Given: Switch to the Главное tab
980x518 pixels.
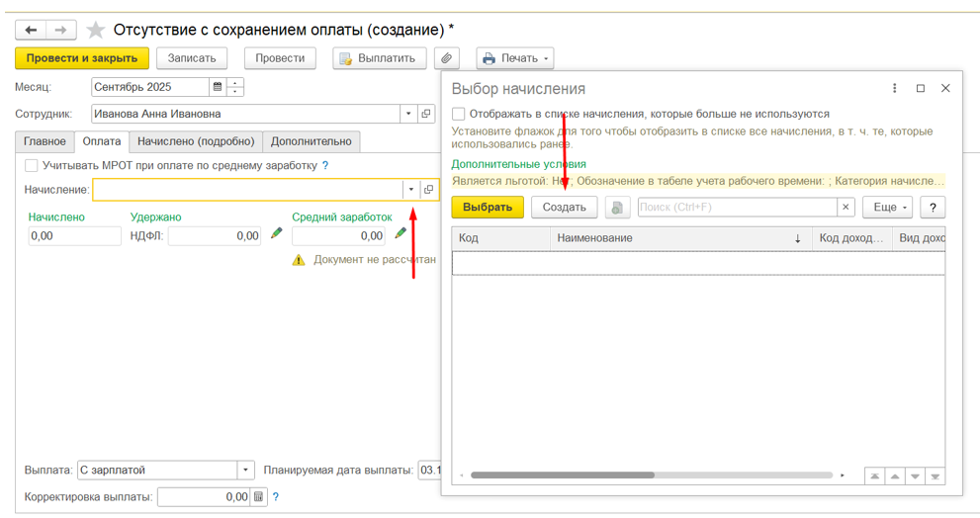Looking at the screenshot, I should point(45,142).
